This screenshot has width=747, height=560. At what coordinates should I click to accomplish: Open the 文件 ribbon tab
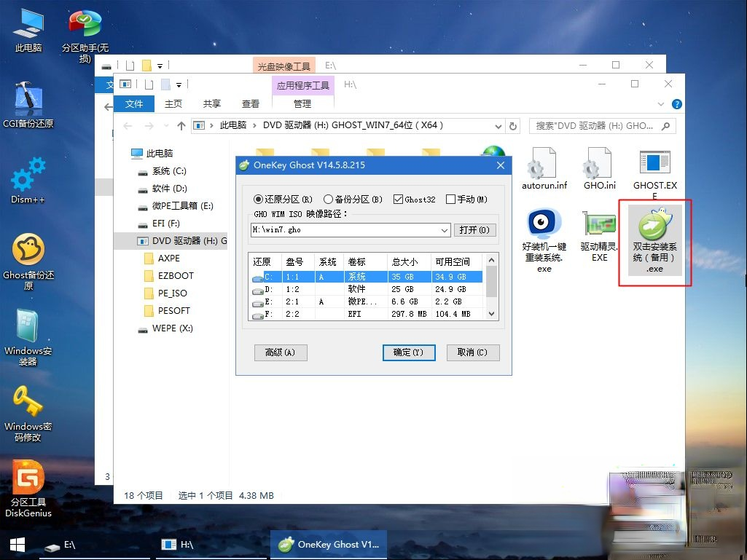click(x=134, y=104)
